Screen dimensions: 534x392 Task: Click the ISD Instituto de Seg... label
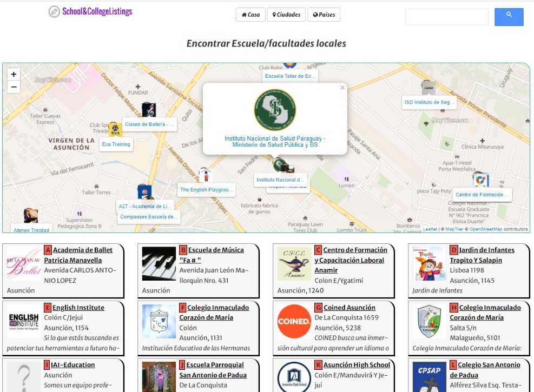click(x=429, y=102)
